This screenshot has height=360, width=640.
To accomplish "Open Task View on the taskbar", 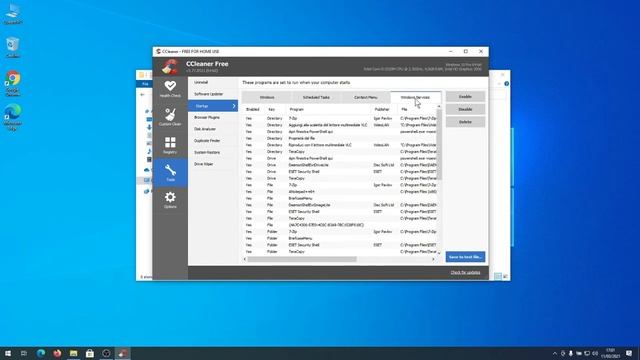I will (x=24, y=353).
